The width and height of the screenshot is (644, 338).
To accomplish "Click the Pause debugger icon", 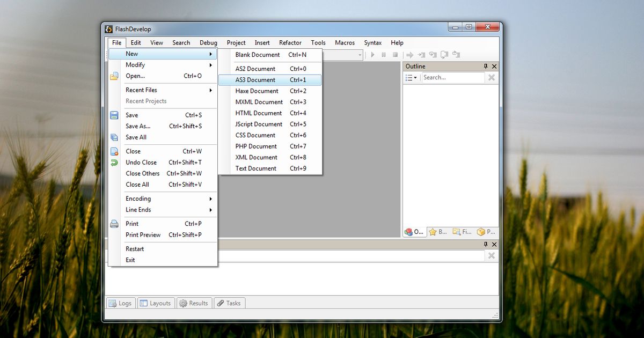I will (384, 54).
